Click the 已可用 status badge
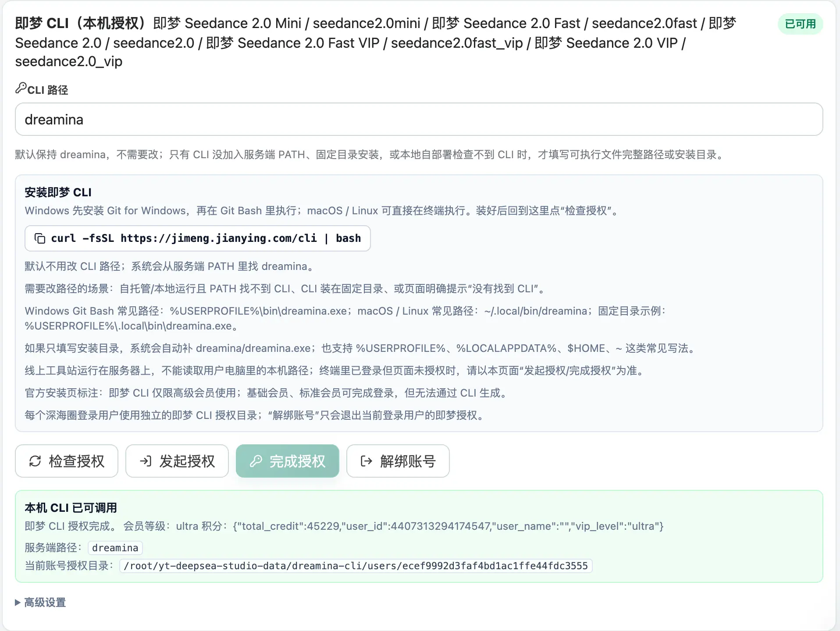This screenshot has height=631, width=840. [800, 24]
